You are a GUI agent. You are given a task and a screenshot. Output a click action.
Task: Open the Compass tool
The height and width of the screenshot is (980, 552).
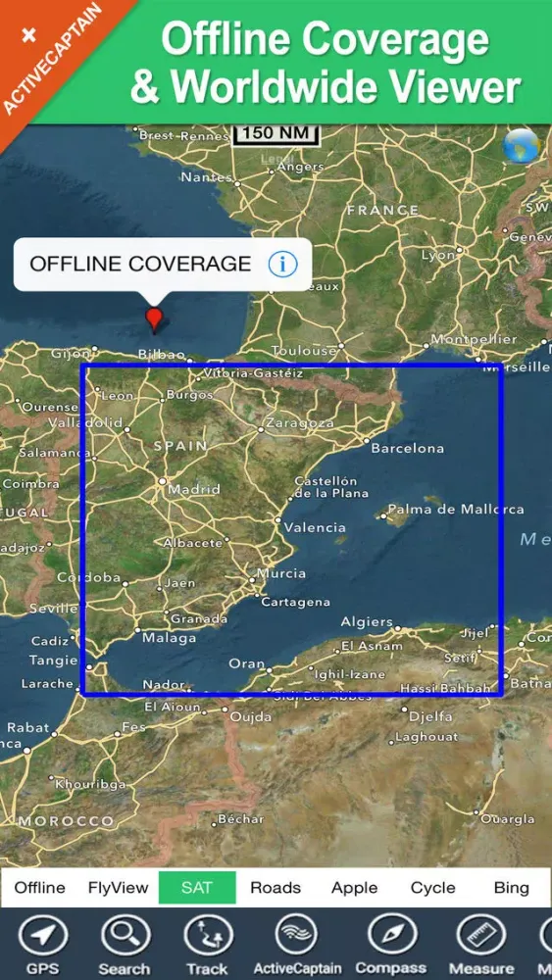click(391, 936)
